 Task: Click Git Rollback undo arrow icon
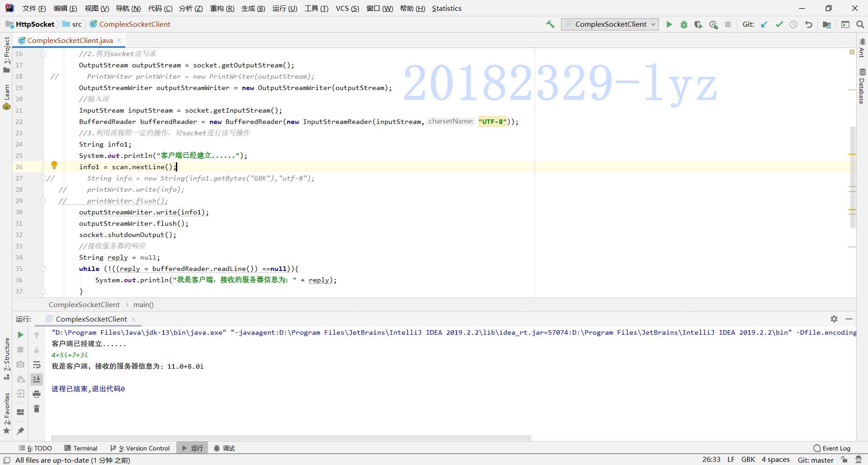pos(809,24)
